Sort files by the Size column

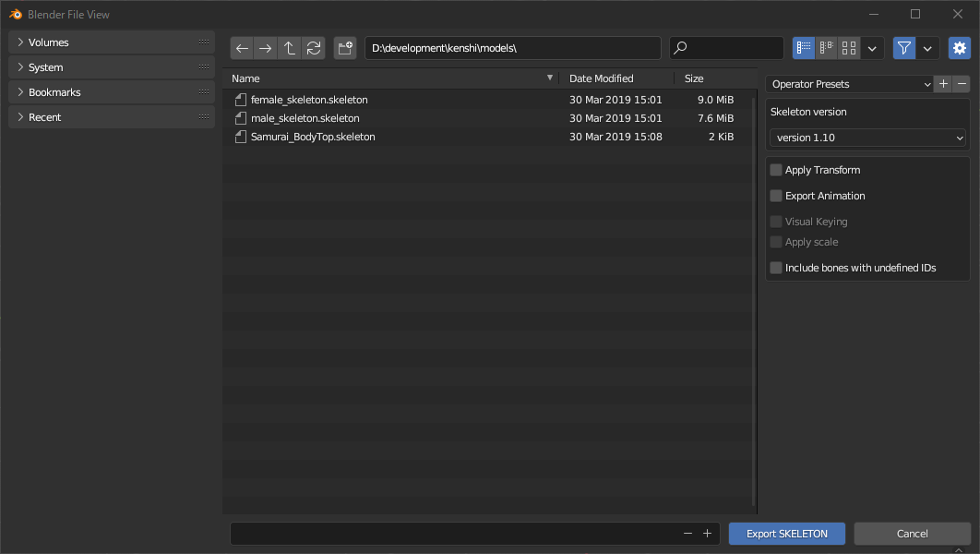point(713,78)
